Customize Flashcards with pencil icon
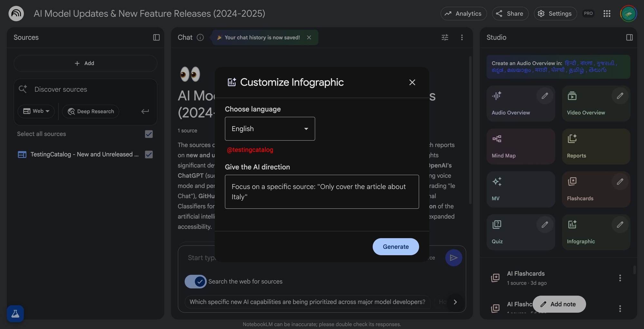 (x=620, y=182)
